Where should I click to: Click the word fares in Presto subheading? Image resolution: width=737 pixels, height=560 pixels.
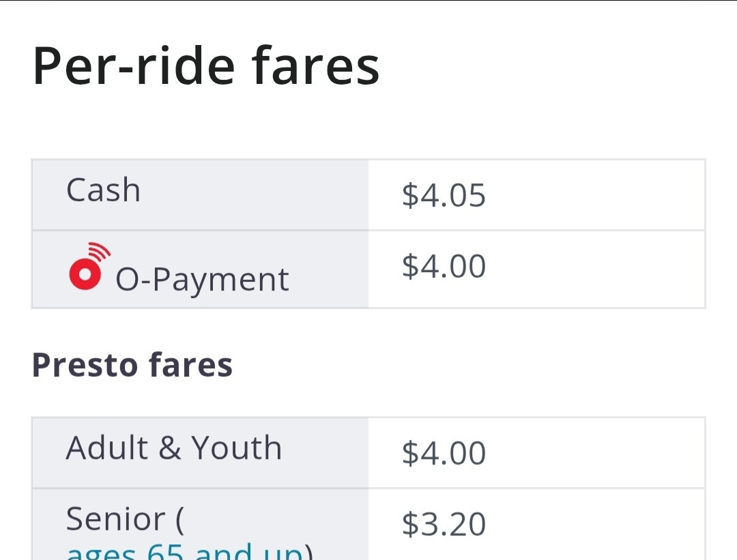(190, 364)
